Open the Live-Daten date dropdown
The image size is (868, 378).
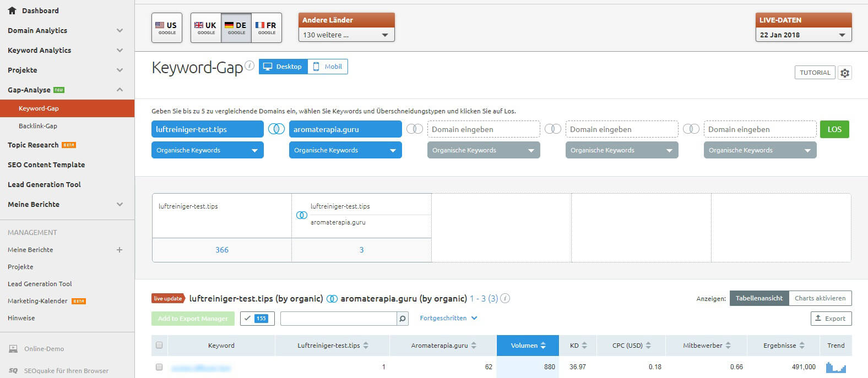point(803,35)
